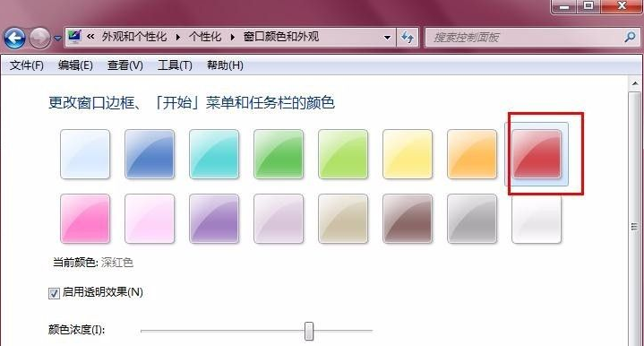Expand the arrow after 个性化
The image size is (644, 346).
coord(233,37)
